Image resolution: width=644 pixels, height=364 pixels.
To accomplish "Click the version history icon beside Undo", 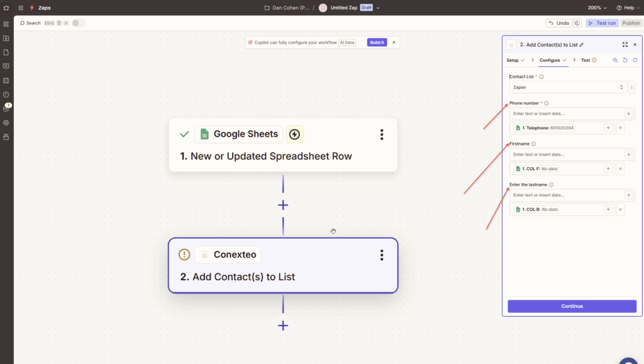I will tap(577, 23).
